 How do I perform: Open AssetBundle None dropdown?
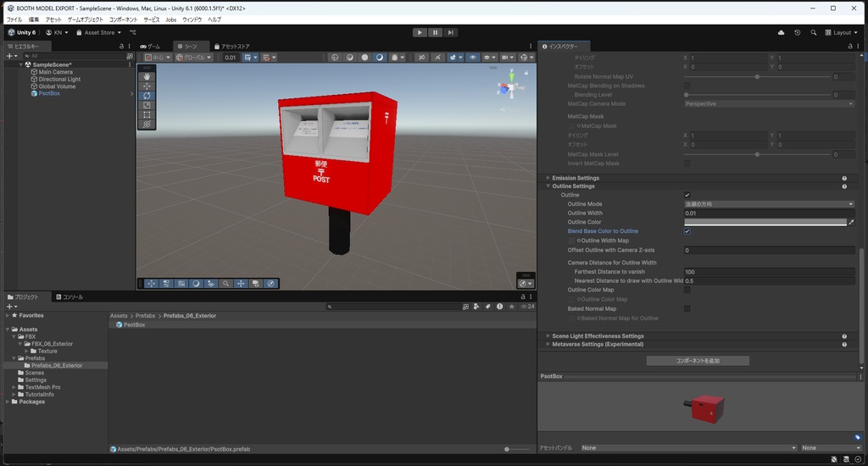pos(688,447)
